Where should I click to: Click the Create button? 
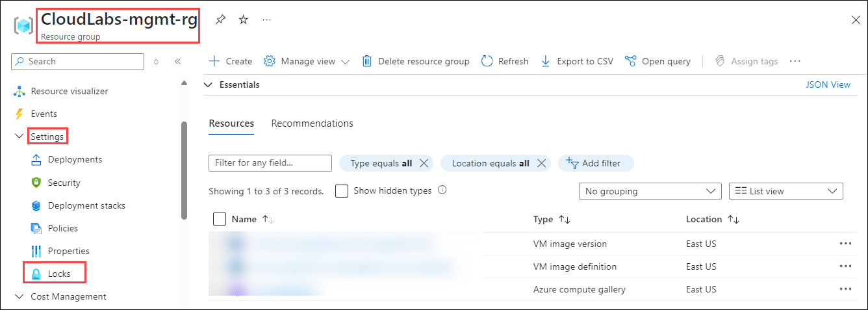pyautogui.click(x=231, y=61)
